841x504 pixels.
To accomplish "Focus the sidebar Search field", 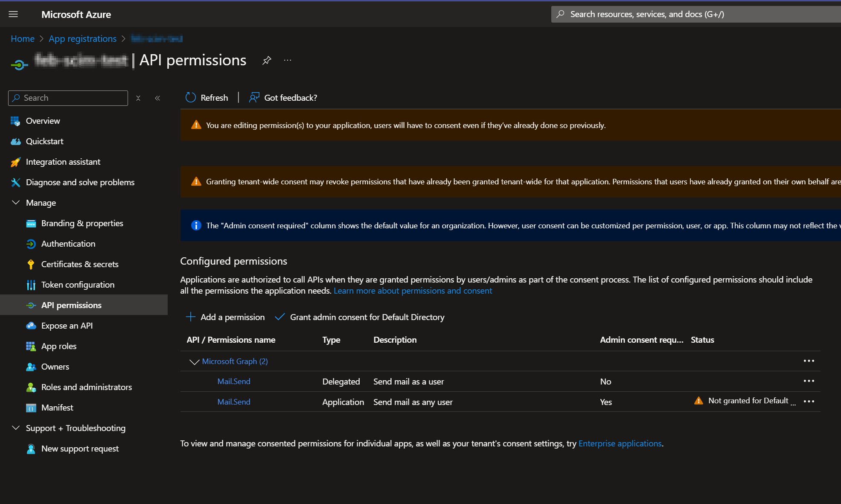I will click(68, 98).
